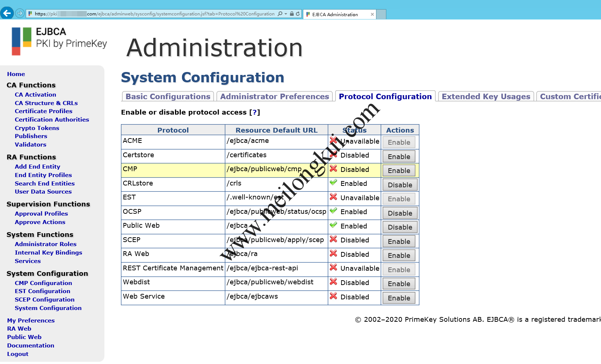Open Services in System Functions
This screenshot has height=364, width=601.
28,261
